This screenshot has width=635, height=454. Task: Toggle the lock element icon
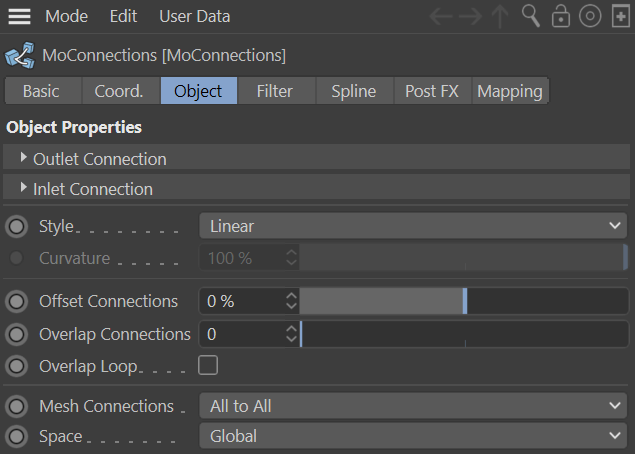(561, 16)
